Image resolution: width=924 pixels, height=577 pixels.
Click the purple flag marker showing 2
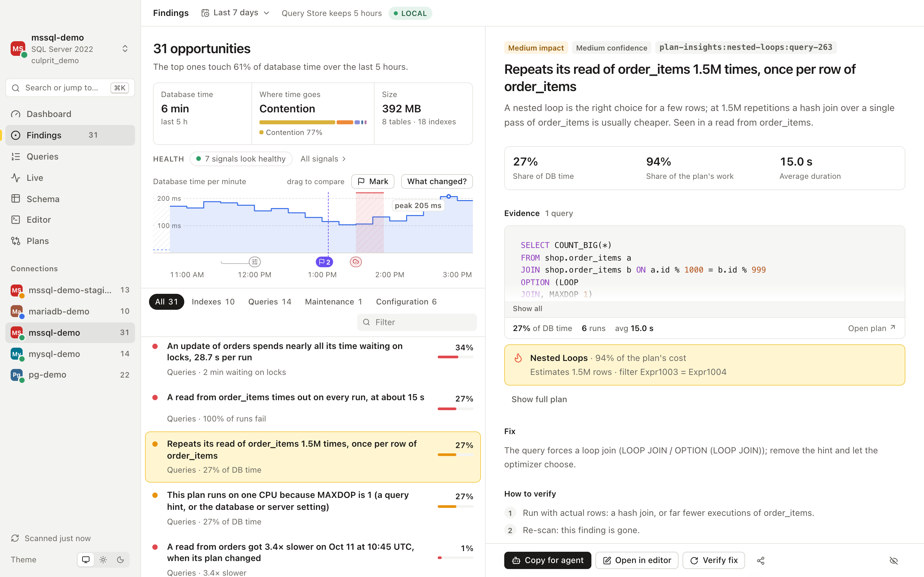324,262
